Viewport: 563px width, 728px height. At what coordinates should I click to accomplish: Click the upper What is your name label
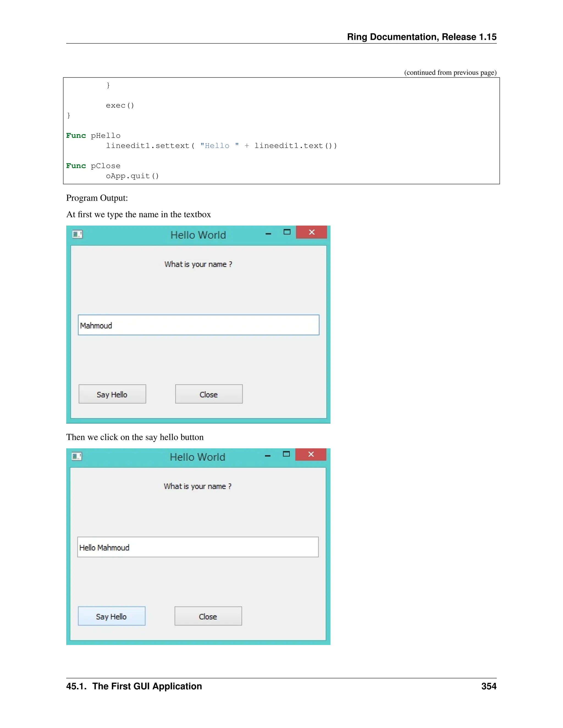tap(198, 264)
